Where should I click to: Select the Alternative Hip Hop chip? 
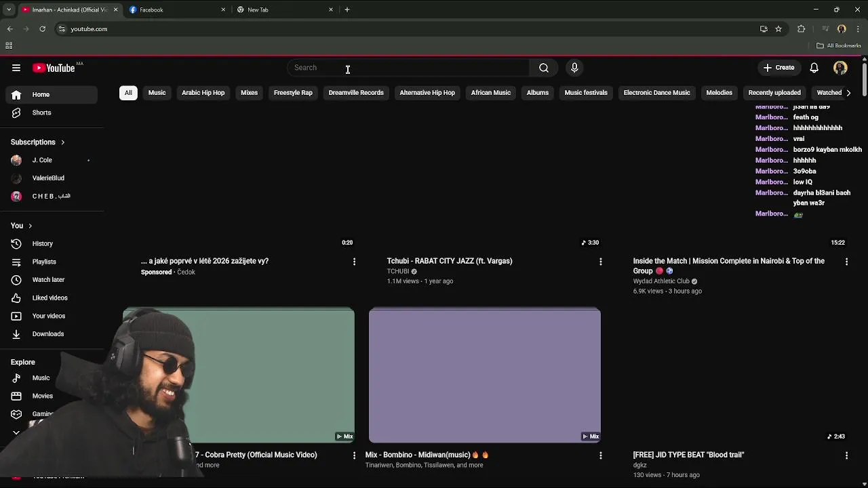pyautogui.click(x=427, y=93)
